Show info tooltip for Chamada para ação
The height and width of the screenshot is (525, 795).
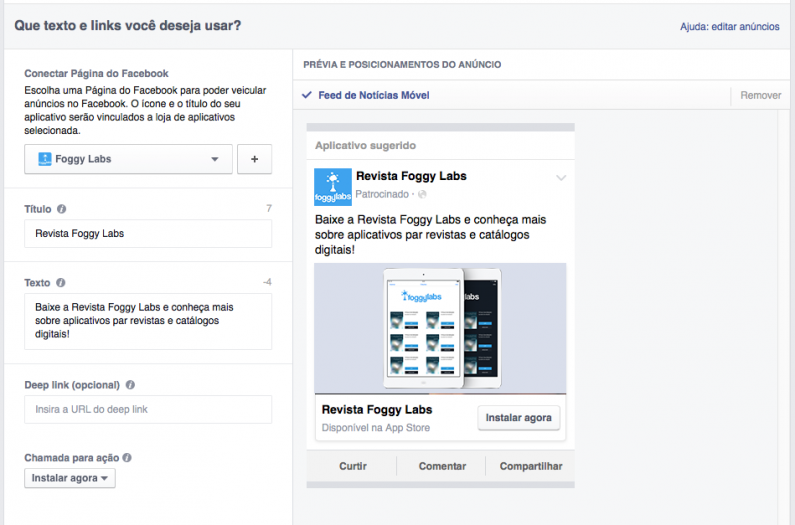[127, 458]
